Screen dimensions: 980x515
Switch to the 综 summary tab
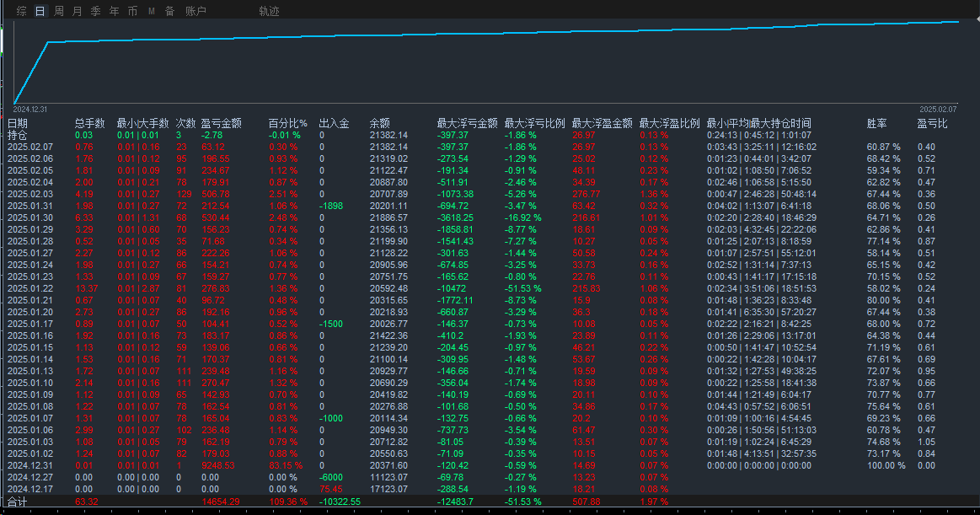coord(22,11)
